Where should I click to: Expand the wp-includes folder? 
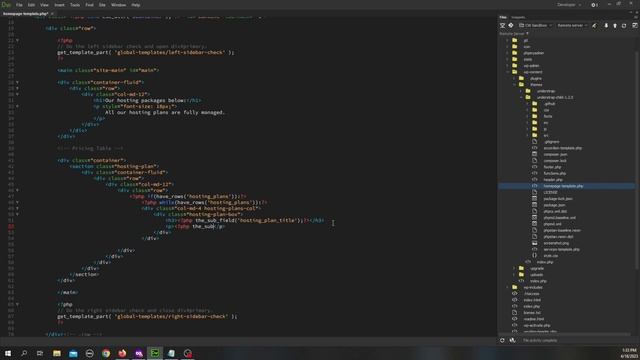(x=508, y=287)
